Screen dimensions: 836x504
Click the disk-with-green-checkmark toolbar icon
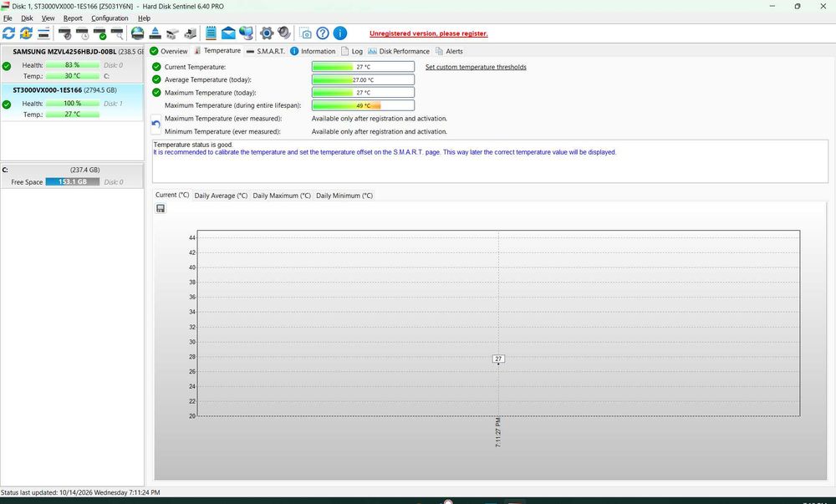99,33
